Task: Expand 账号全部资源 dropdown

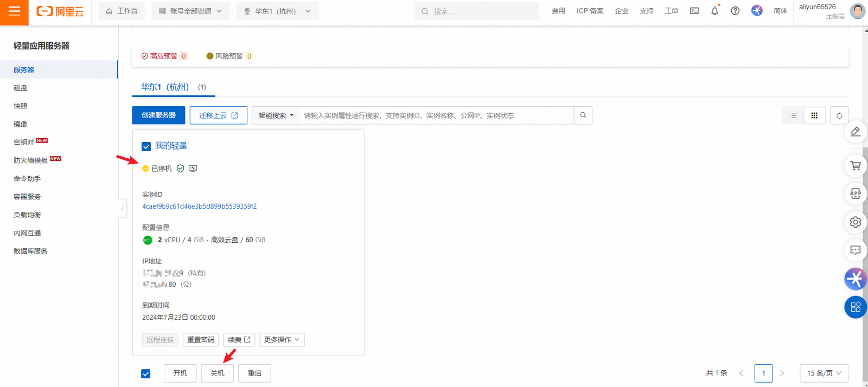Action: [190, 11]
